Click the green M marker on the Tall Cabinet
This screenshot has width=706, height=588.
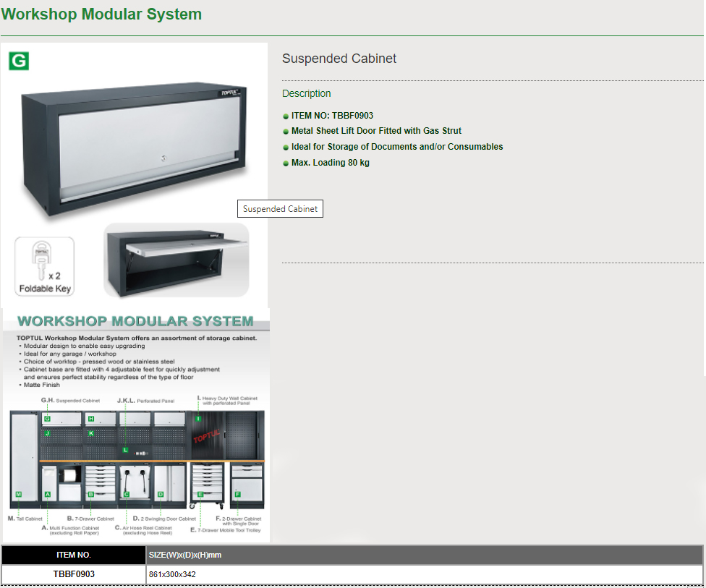(18, 495)
